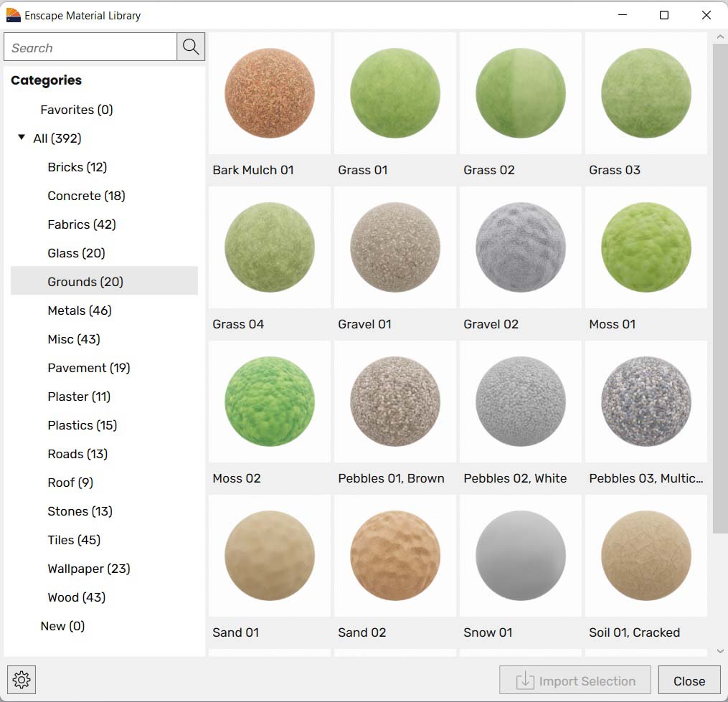This screenshot has height=702, width=728.
Task: Click into the Search field
Action: coord(90,47)
